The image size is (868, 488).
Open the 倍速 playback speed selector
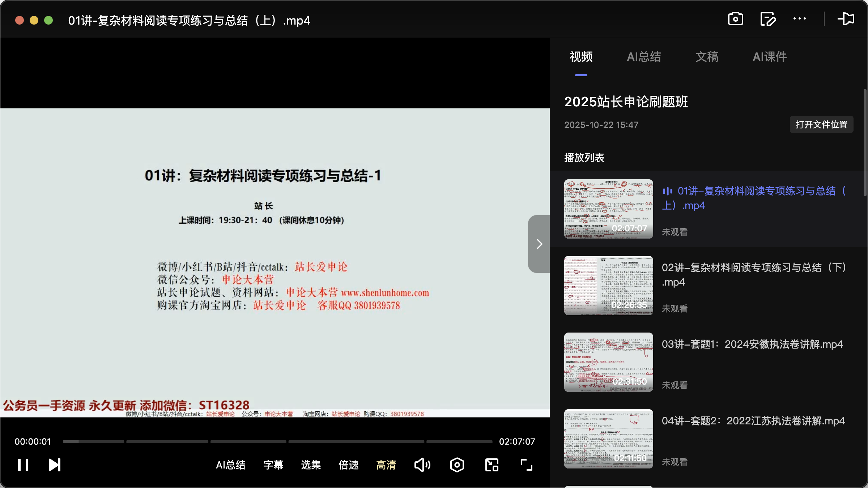[x=348, y=466]
